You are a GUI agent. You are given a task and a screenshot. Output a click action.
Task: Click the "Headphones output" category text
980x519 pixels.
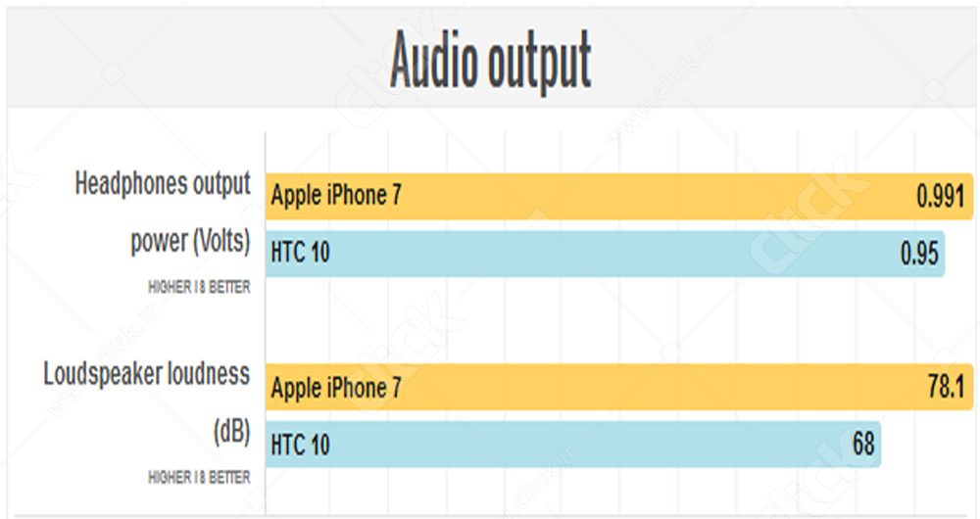click(x=163, y=184)
